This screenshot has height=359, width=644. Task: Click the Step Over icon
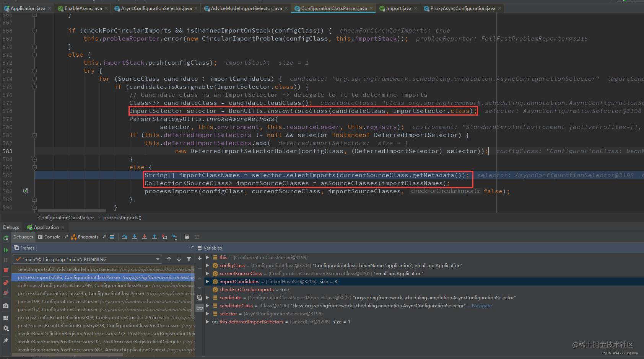click(x=125, y=237)
